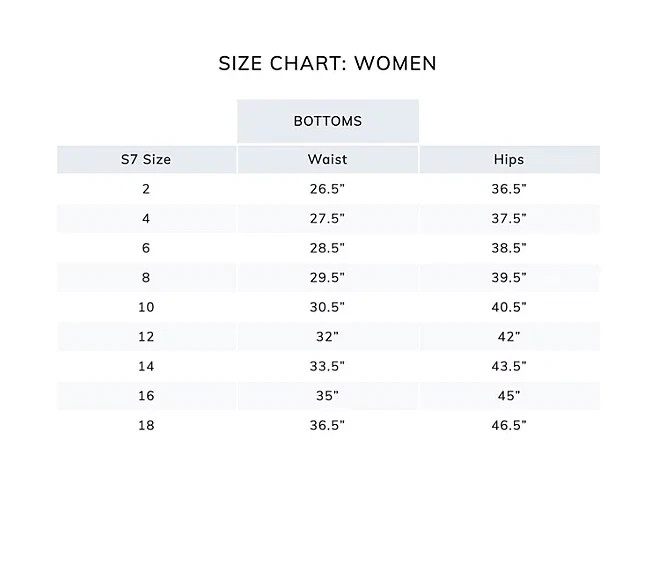Select the size 2 row label
The width and height of the screenshot is (653, 580).
tap(146, 189)
